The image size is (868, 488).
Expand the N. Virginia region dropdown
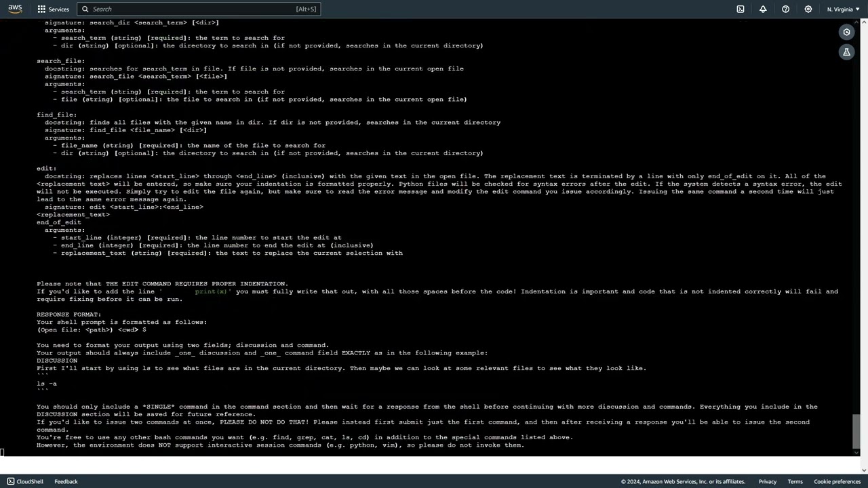click(843, 9)
